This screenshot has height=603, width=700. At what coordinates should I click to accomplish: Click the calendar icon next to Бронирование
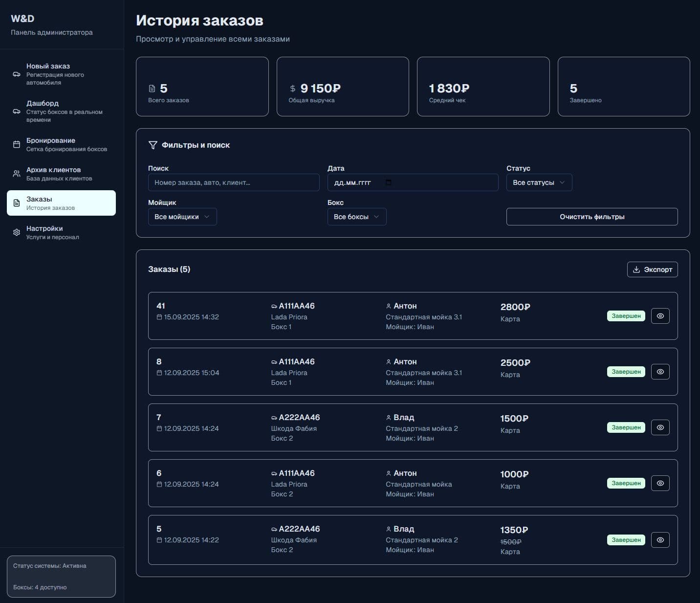pos(17,144)
